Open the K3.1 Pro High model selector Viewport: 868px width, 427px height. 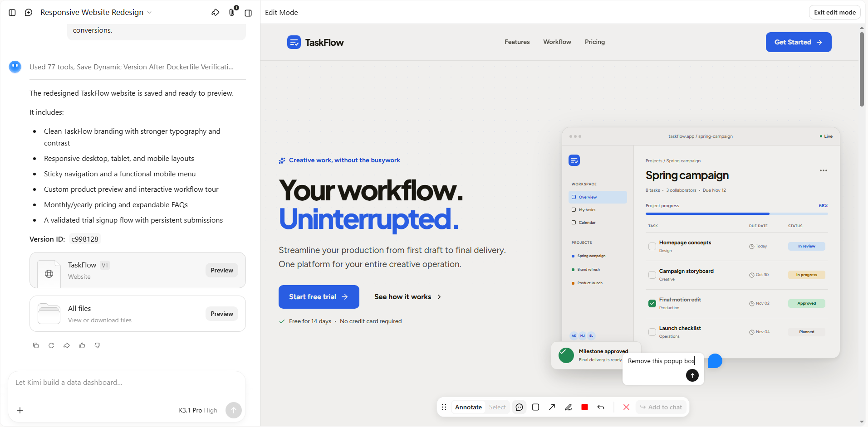(x=198, y=410)
